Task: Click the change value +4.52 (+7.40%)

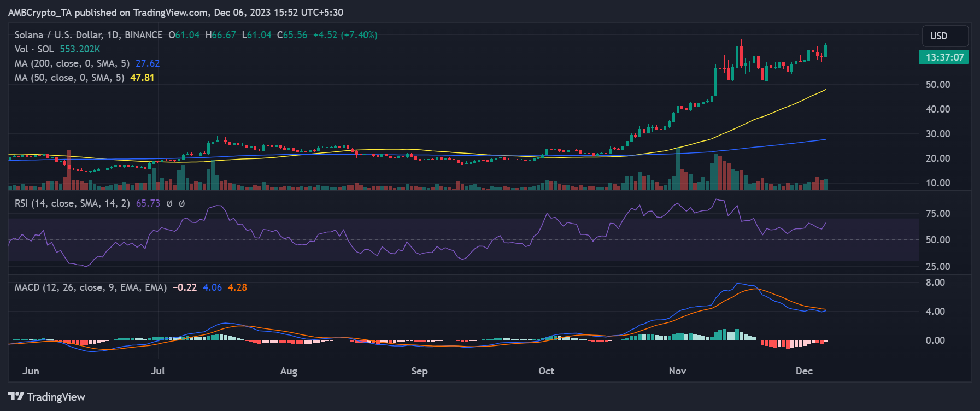Action: [345, 35]
